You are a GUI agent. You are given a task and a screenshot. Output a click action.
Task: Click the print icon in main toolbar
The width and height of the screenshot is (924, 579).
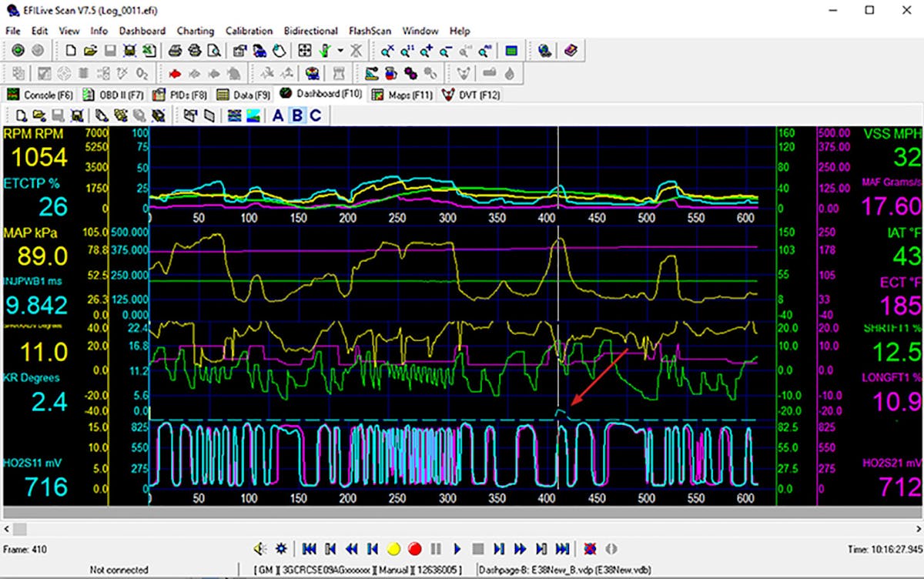(x=176, y=52)
